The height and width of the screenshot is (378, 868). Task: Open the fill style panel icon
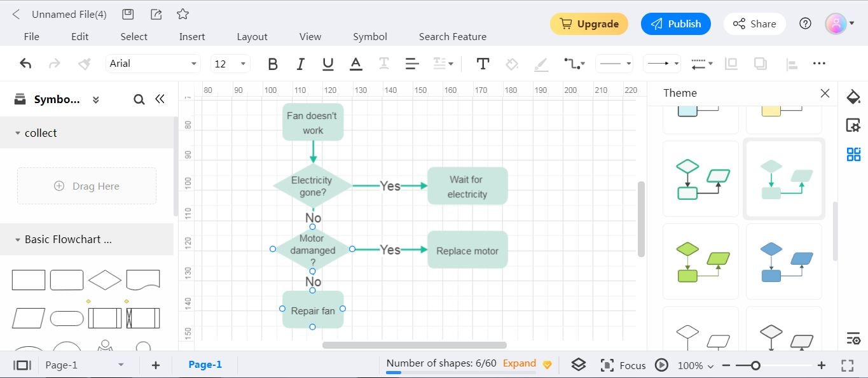853,97
